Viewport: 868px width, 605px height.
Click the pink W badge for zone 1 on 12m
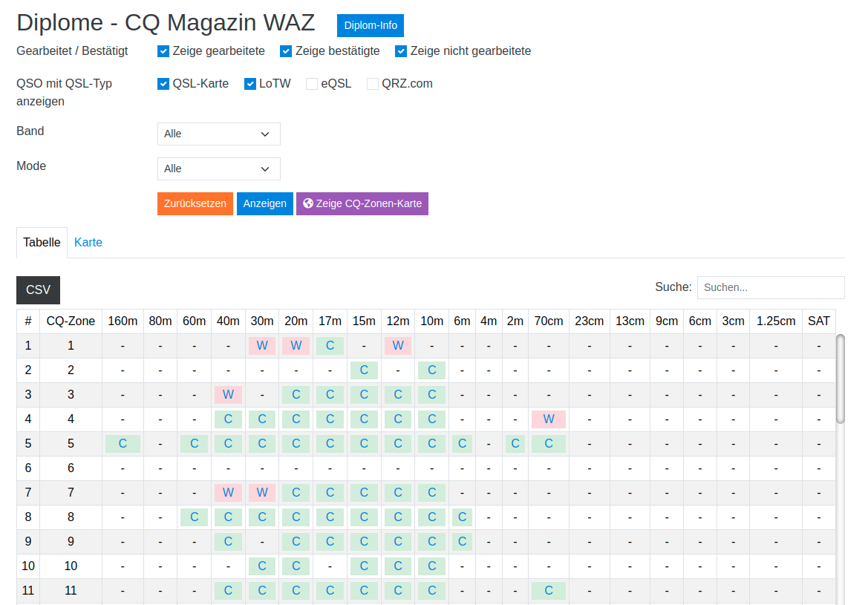pos(398,346)
